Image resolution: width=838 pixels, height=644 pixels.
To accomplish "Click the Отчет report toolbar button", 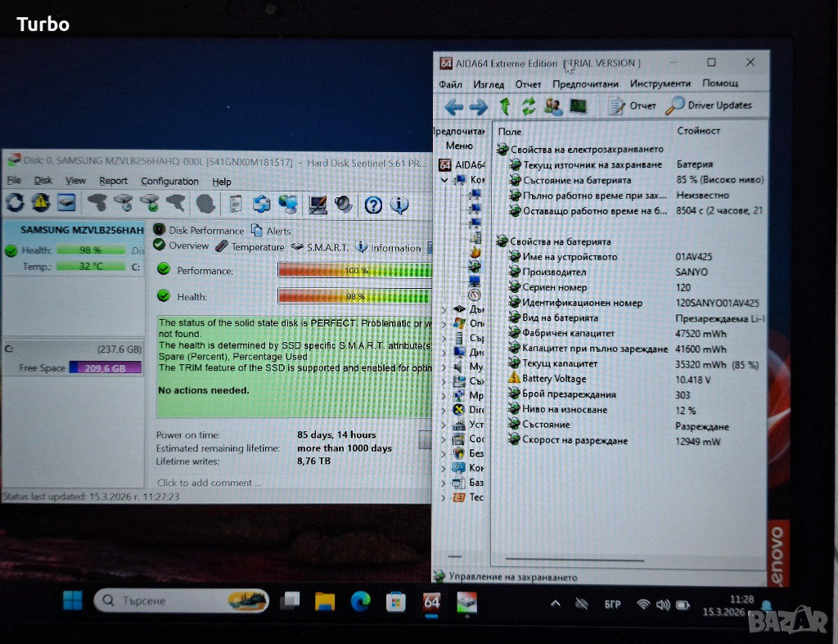I will (x=633, y=106).
